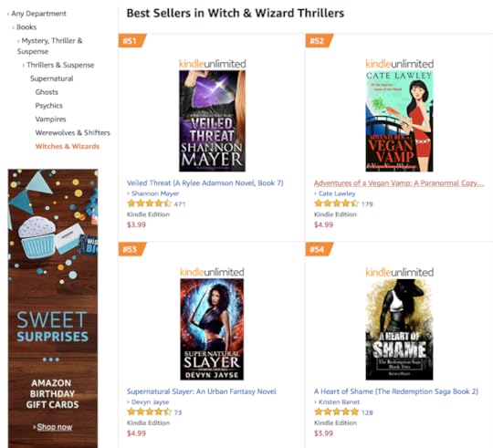Select the Vampires subcategory

pyautogui.click(x=50, y=119)
